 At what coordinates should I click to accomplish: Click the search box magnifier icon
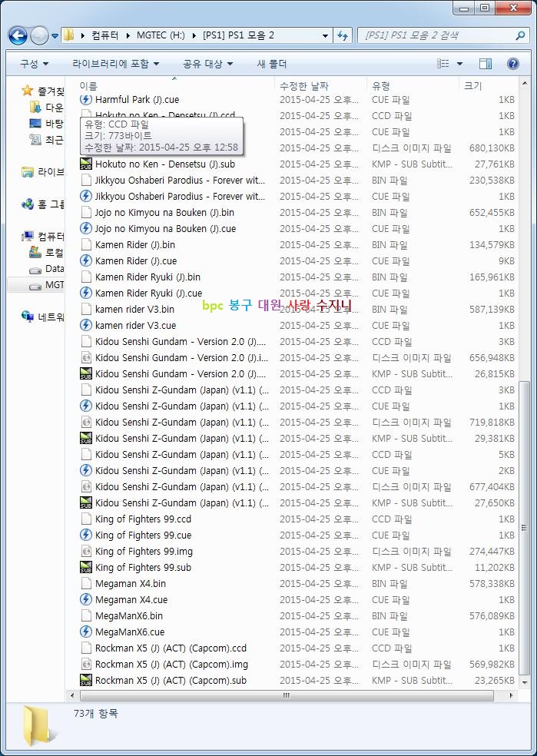pyautogui.click(x=519, y=35)
